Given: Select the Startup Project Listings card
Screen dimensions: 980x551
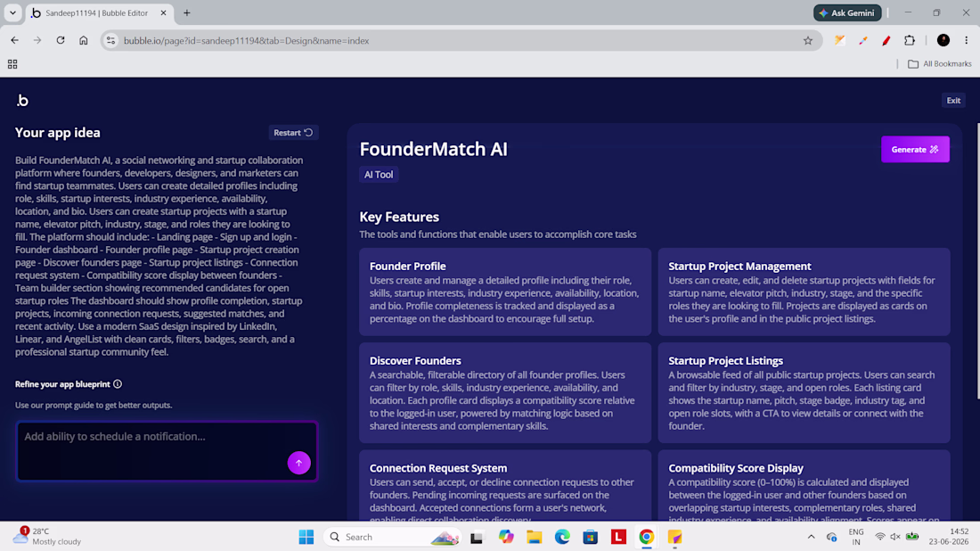Looking at the screenshot, I should (x=804, y=393).
